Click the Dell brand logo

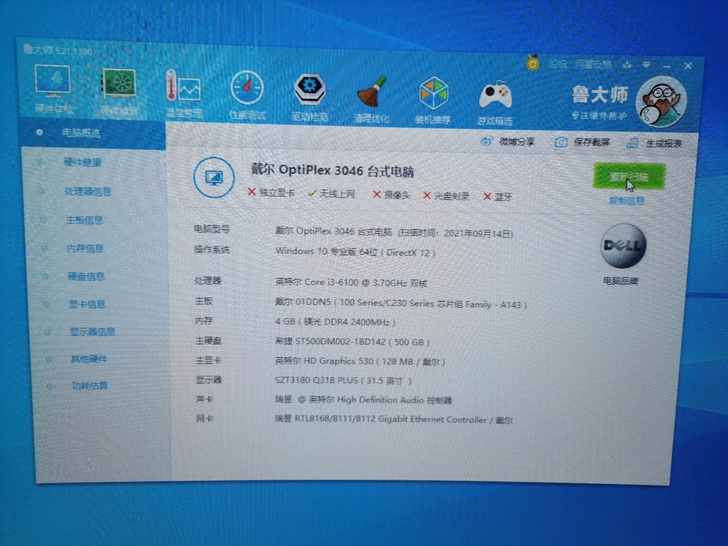pos(623,246)
